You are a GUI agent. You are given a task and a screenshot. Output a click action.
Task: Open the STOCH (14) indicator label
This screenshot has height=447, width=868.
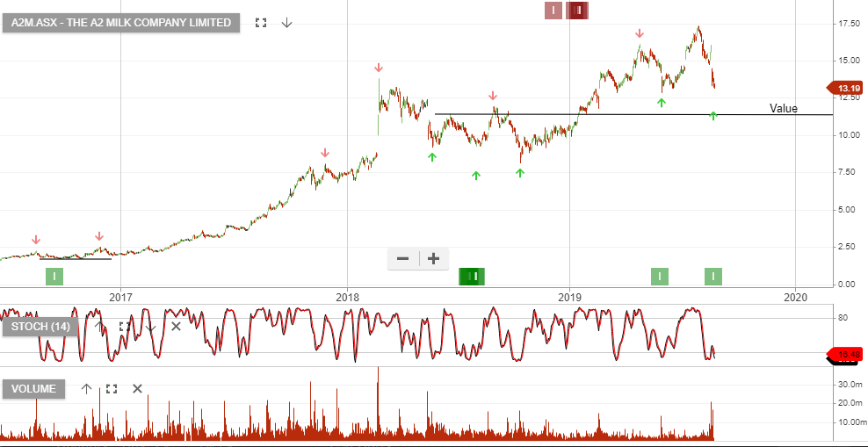click(x=41, y=327)
